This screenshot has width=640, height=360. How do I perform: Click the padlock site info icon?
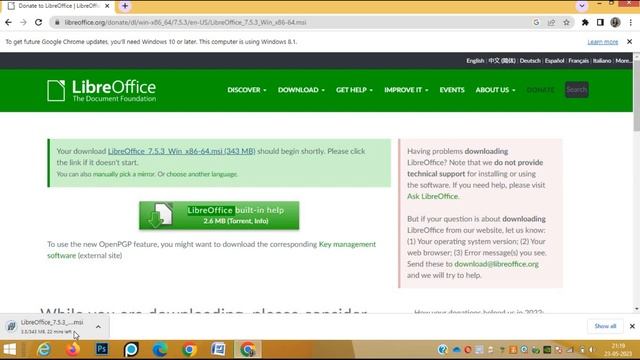57,22
